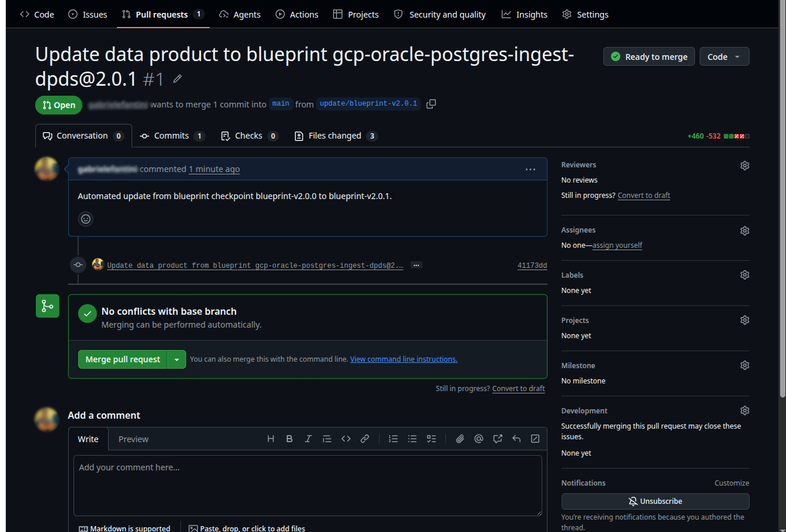Apply italic formatting in comment toolbar

308,439
